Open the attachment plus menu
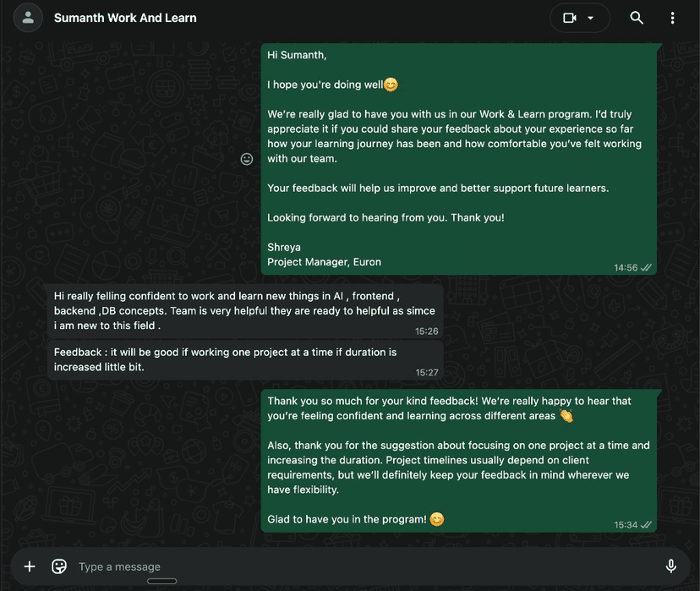700x591 pixels. [30, 566]
